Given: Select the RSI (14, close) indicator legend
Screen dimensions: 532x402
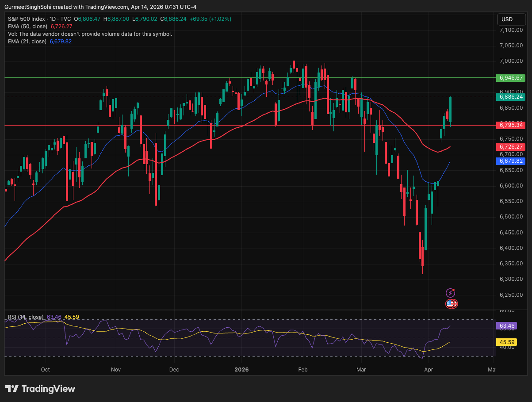Looking at the screenshot, I should coord(26,317).
